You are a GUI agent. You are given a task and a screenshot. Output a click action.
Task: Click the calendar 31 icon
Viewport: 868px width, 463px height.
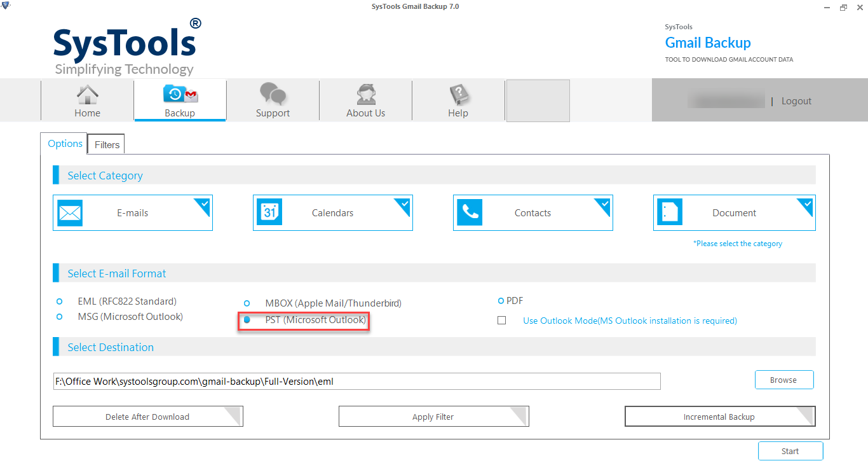269,213
